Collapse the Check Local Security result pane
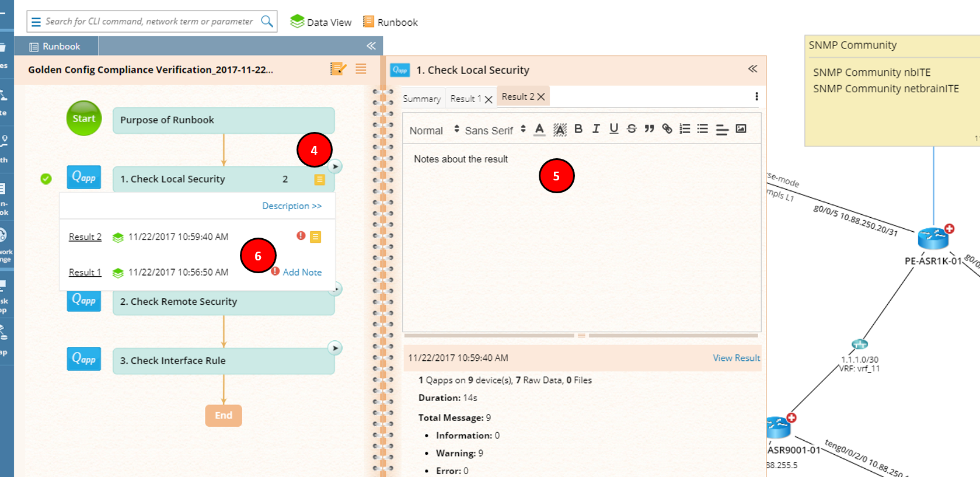This screenshot has width=980, height=477. (753, 69)
